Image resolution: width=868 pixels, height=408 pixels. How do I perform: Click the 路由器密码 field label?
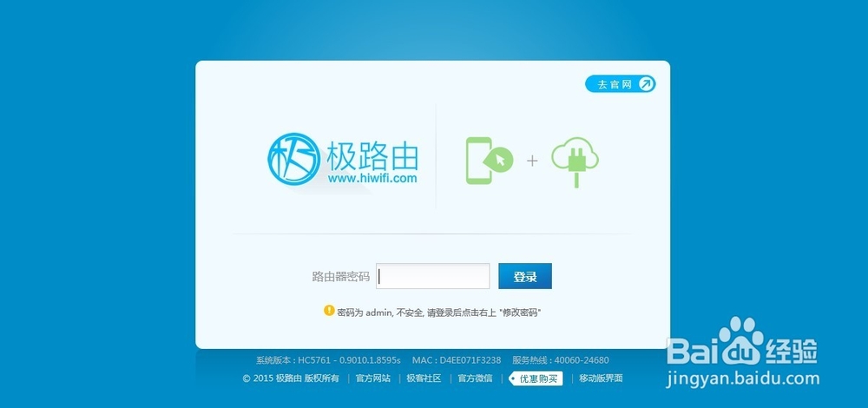(341, 277)
